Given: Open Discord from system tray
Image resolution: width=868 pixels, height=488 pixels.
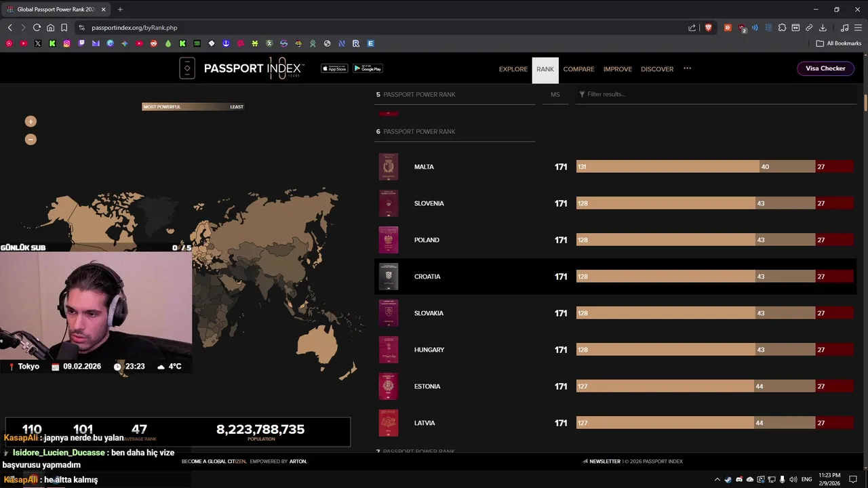Looking at the screenshot, I should point(739,479).
